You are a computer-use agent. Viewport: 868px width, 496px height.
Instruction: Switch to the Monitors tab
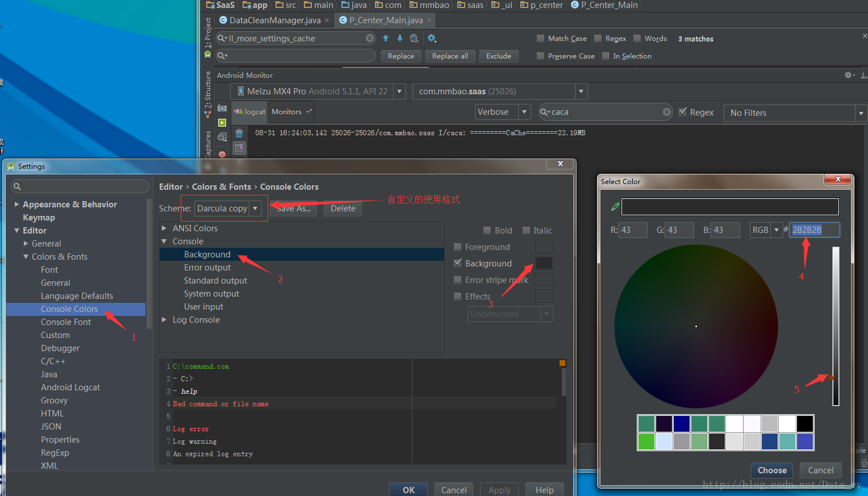coord(291,112)
